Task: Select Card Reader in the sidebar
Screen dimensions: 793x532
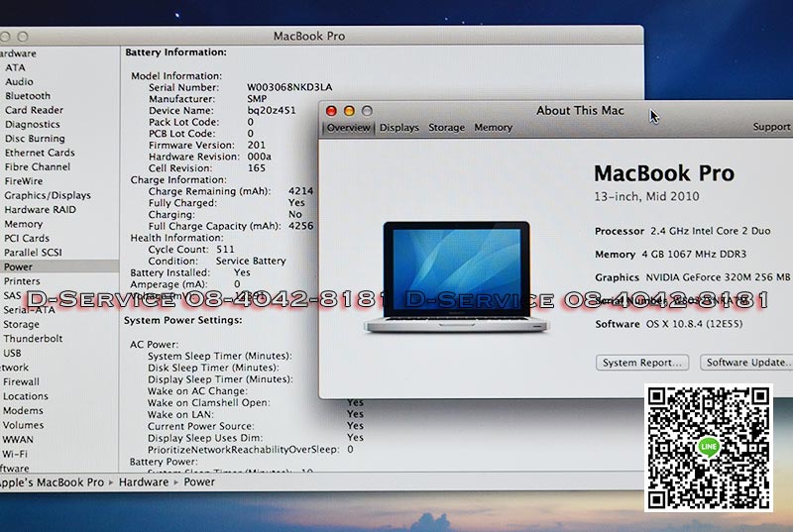Action: 34,110
